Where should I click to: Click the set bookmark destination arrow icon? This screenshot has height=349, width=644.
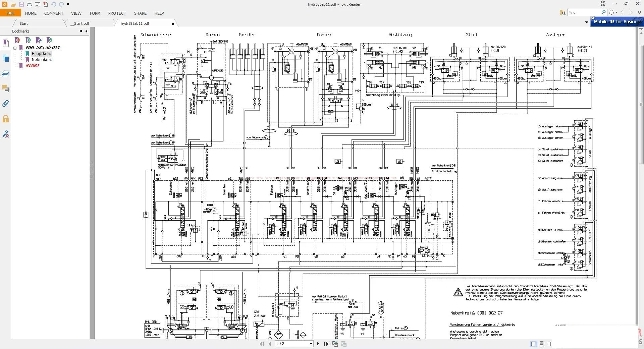[x=39, y=40]
